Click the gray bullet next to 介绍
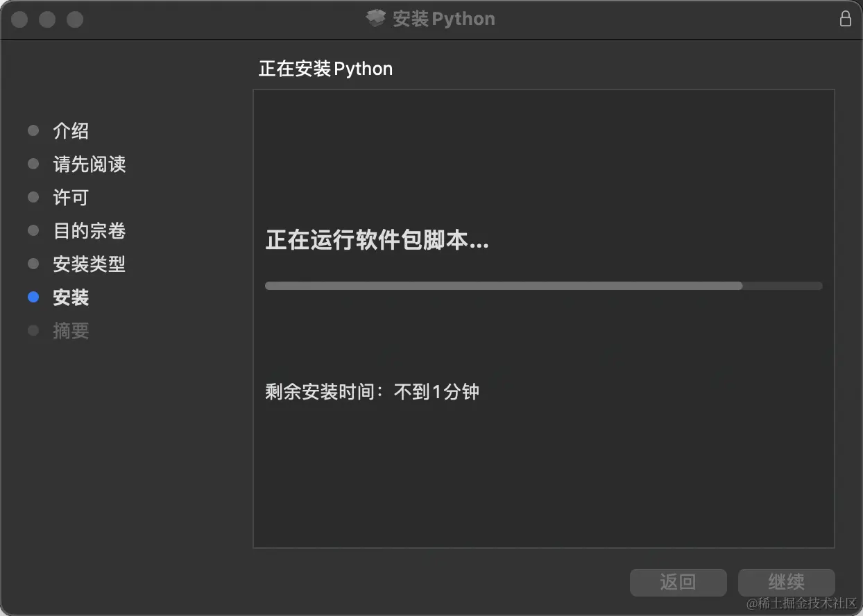 [33, 130]
